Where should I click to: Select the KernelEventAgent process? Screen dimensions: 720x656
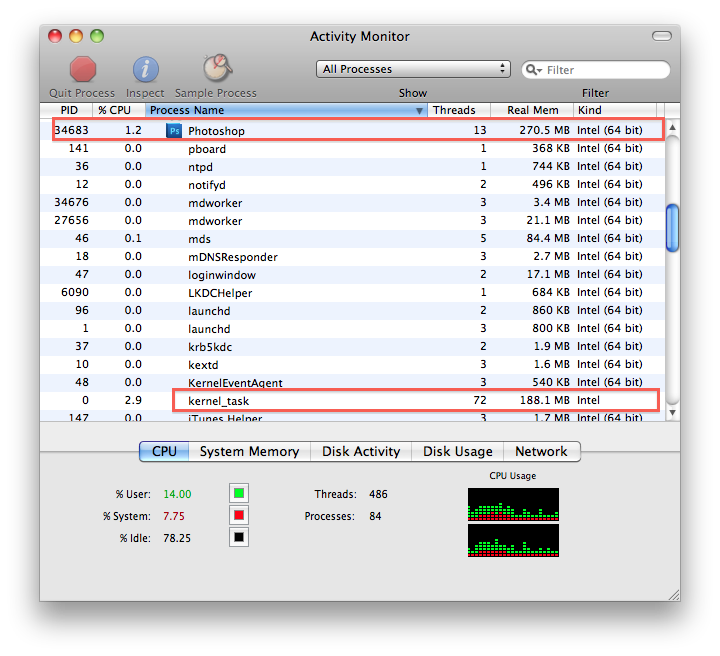pos(352,382)
